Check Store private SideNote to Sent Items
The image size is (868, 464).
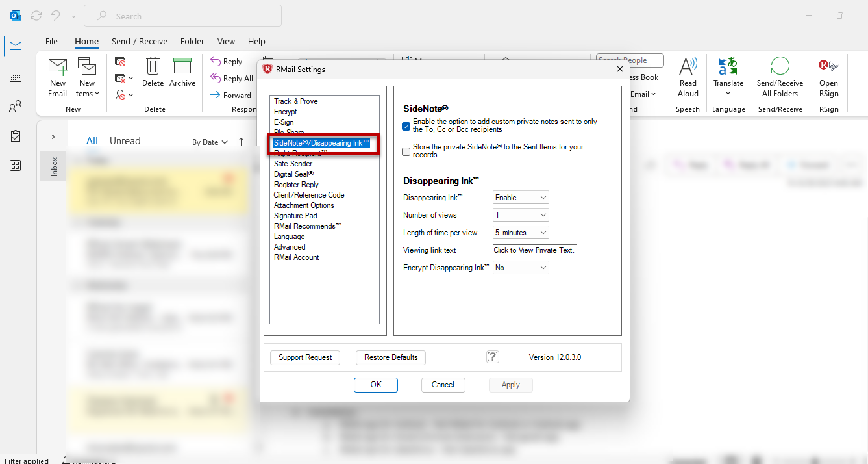406,151
